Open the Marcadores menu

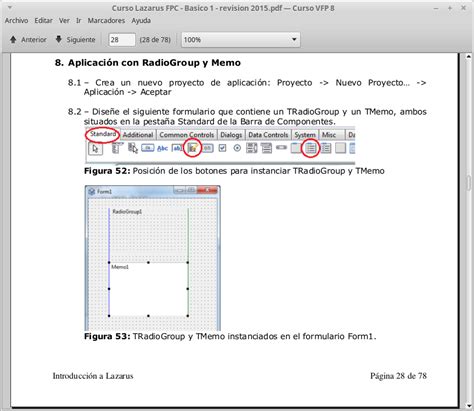(x=106, y=21)
